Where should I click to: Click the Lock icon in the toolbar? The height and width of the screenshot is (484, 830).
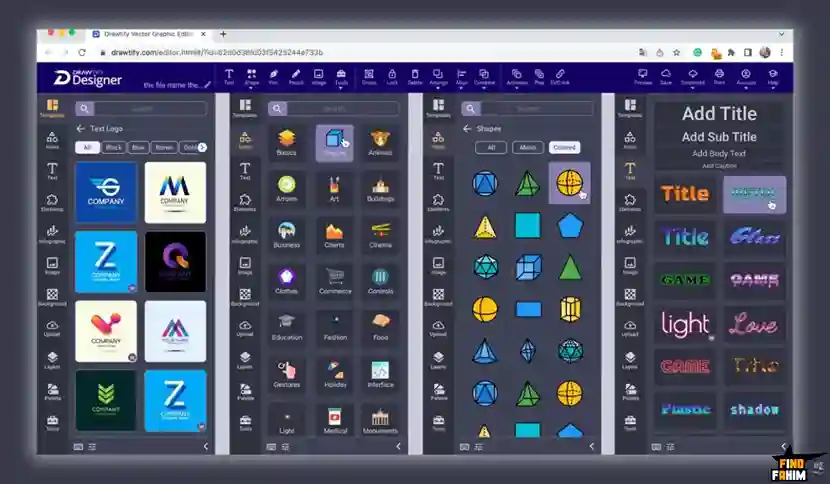coord(392,75)
